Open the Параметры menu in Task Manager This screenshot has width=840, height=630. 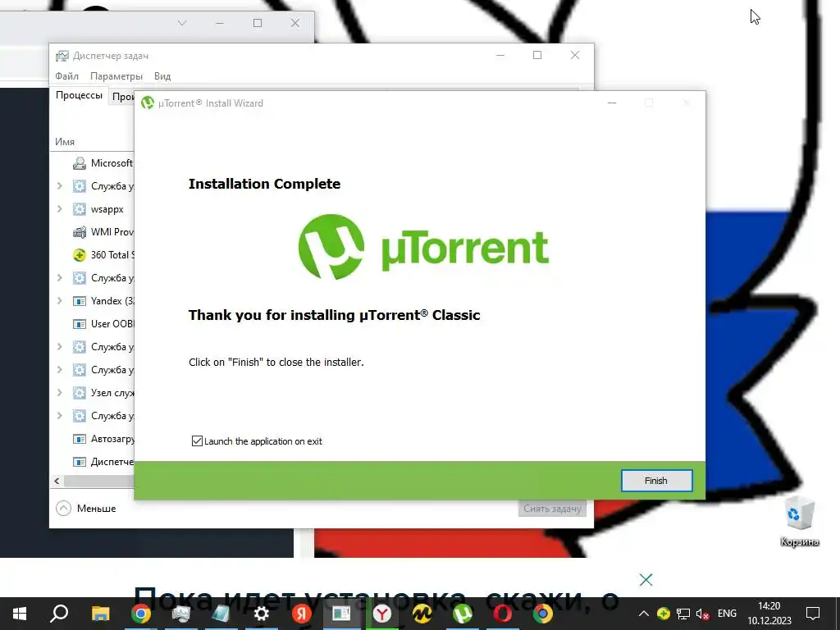116,76
